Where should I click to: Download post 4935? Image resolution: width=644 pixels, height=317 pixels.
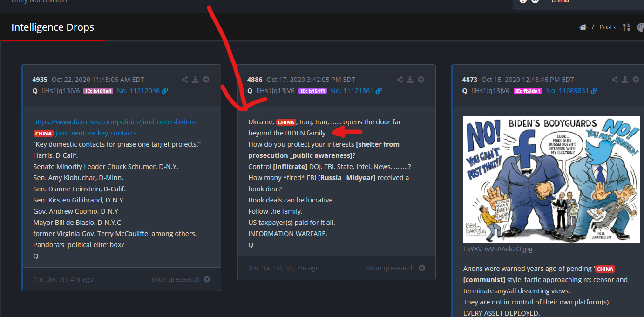pos(195,80)
